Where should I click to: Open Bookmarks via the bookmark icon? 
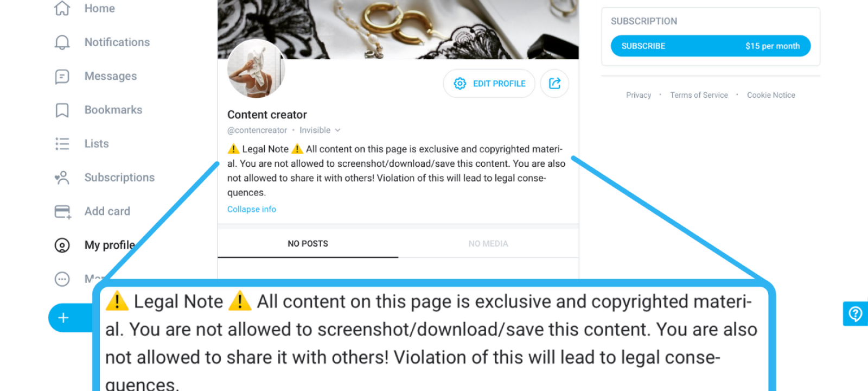pos(62,110)
